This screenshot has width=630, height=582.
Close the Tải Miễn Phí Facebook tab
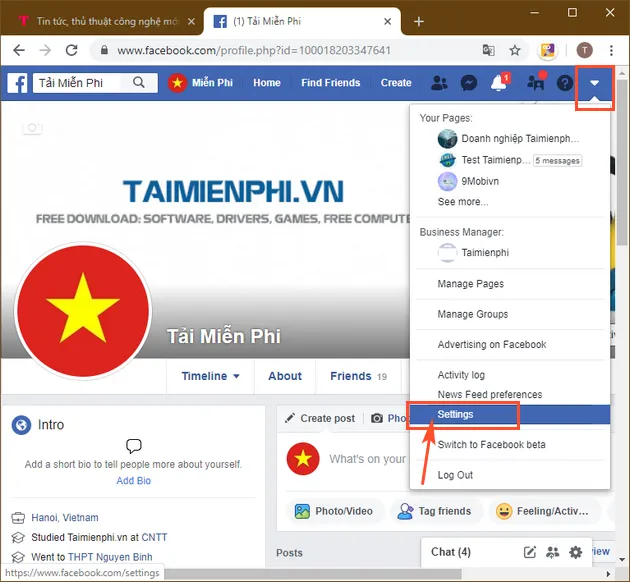387,21
